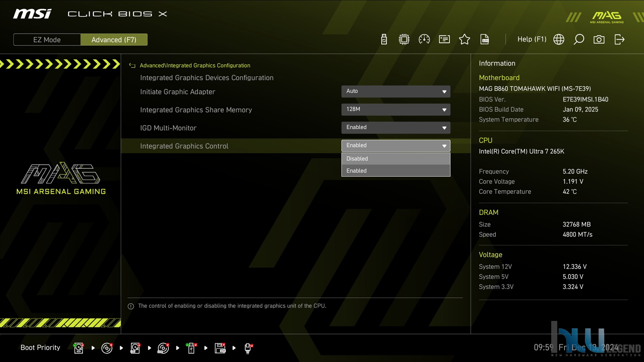Click the Information panel title

(x=497, y=63)
